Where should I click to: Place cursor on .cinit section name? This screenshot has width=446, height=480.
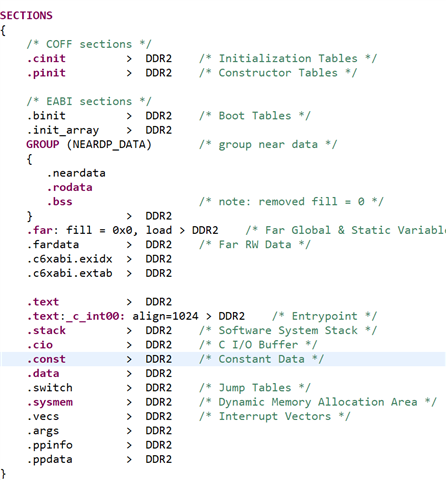tap(46, 58)
